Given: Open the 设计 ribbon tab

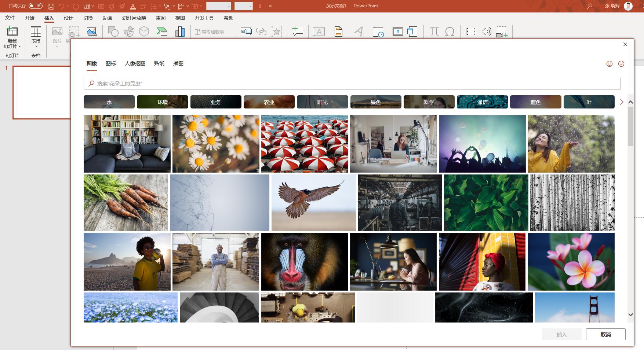Looking at the screenshot, I should [x=68, y=18].
